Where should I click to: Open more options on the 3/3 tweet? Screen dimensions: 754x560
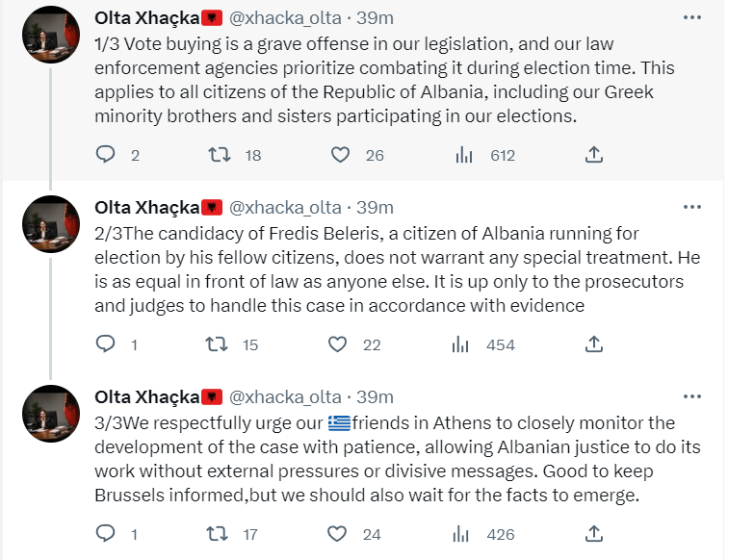691,396
